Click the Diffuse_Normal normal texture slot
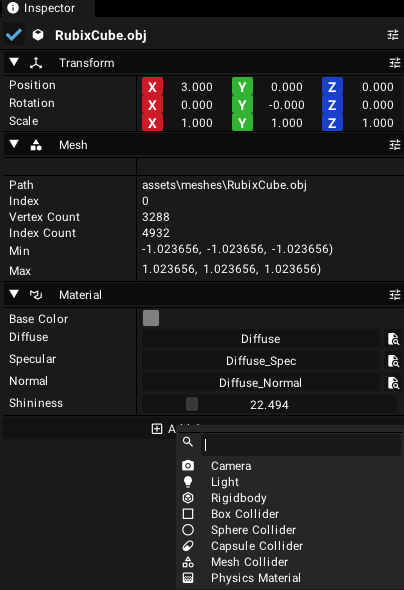 261,383
